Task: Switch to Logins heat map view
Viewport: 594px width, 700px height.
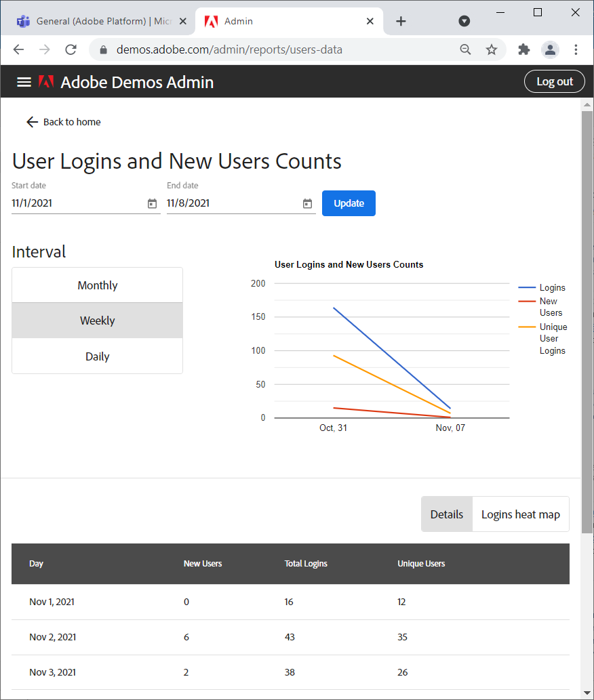Action: [x=521, y=514]
